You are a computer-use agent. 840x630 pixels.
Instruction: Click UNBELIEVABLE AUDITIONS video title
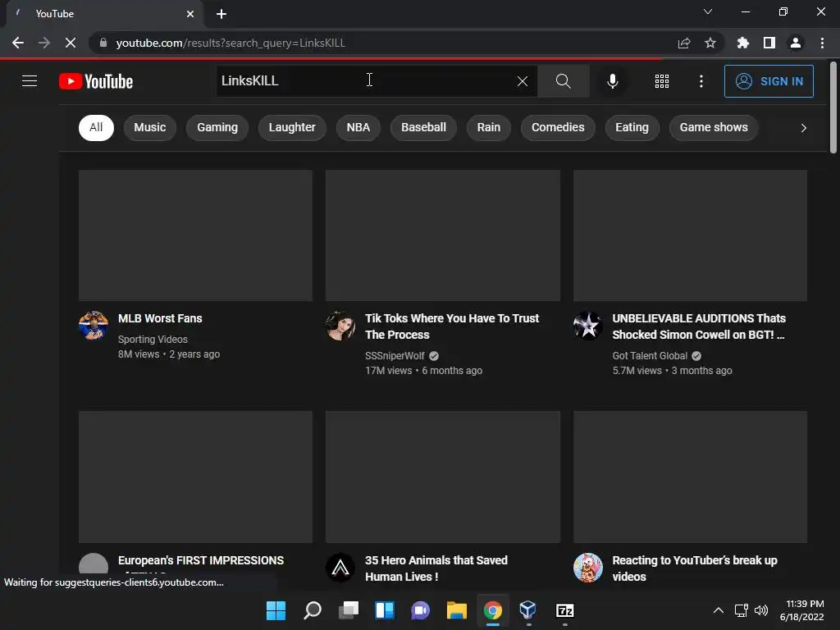point(699,326)
